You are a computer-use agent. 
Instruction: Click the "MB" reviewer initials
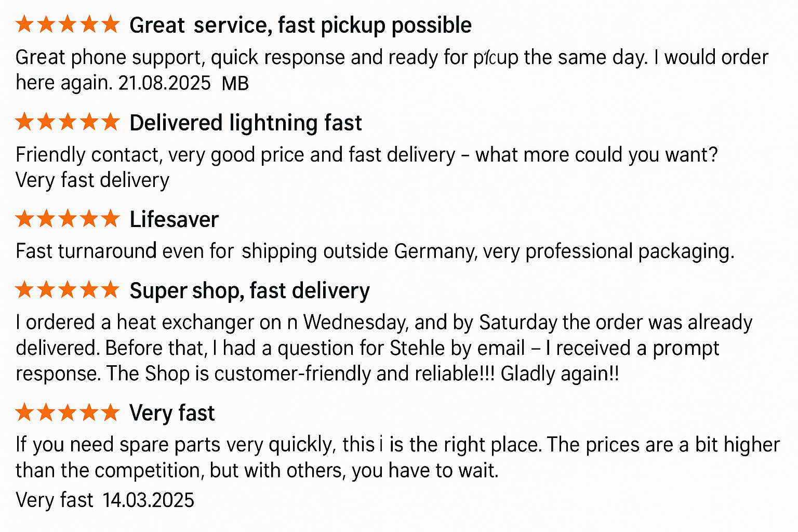[235, 84]
